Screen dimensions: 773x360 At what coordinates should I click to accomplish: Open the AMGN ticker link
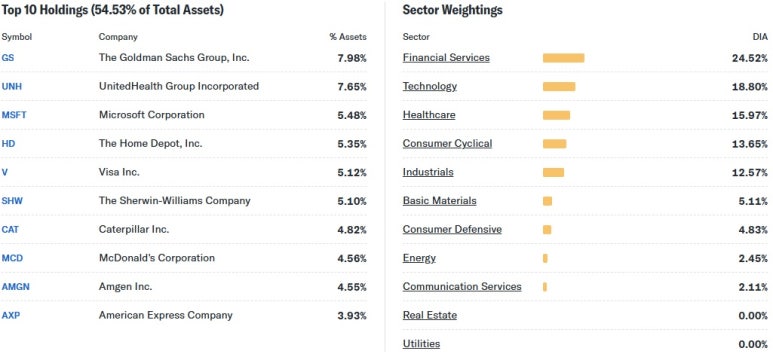(x=16, y=287)
